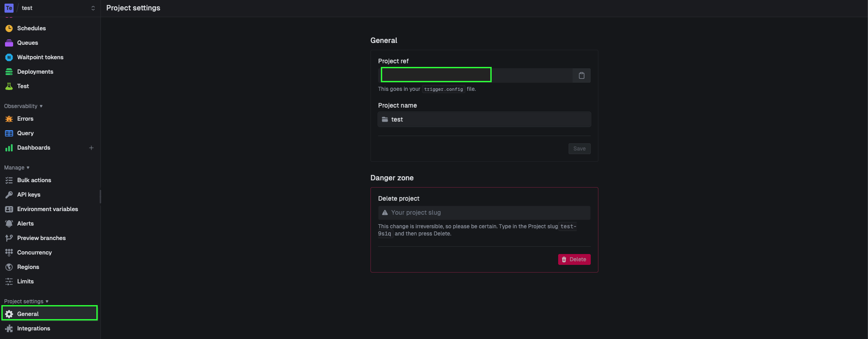The height and width of the screenshot is (339, 868).
Task: Collapse the Manage section
Action: 17,168
